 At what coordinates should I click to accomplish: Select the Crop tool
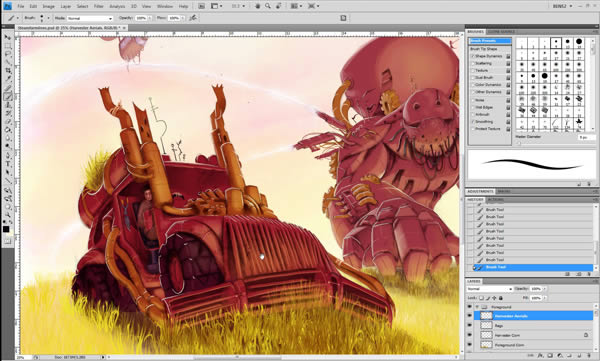coord(7,71)
